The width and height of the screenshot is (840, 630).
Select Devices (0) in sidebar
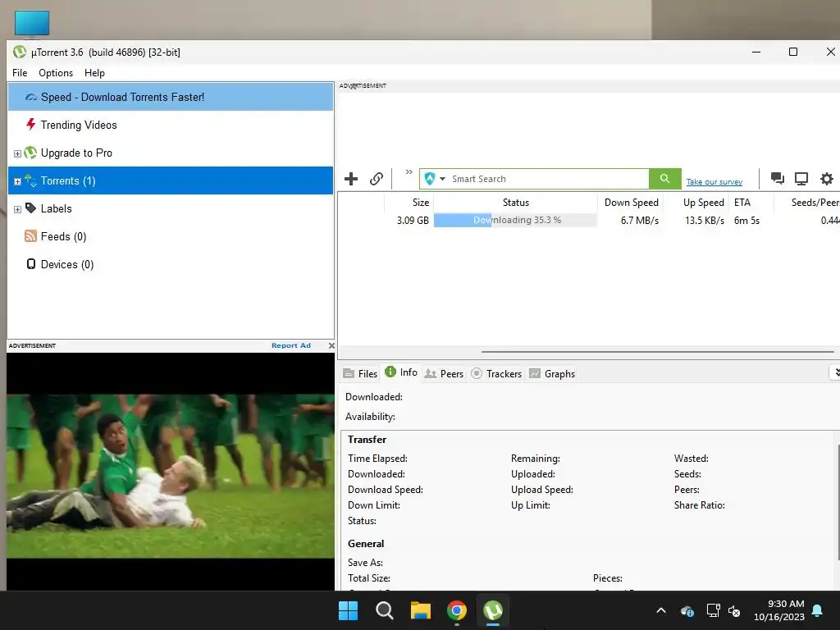click(171, 264)
